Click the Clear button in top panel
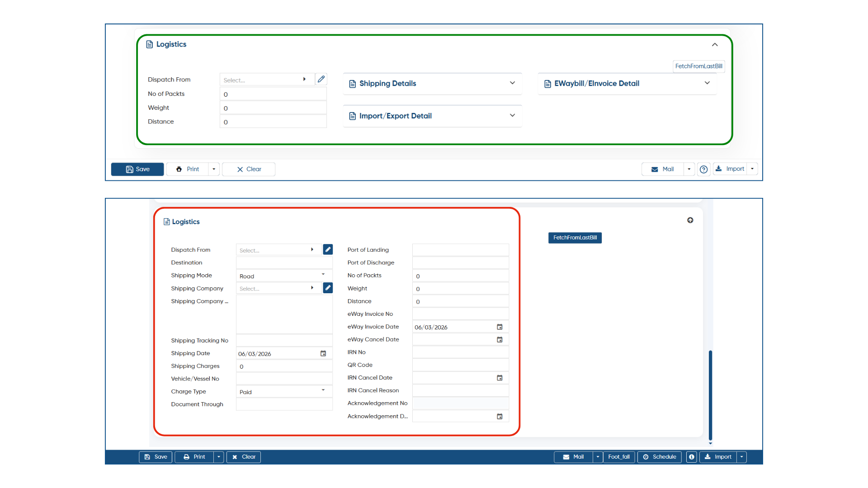Image resolution: width=868 pixels, height=488 pixels. (249, 169)
